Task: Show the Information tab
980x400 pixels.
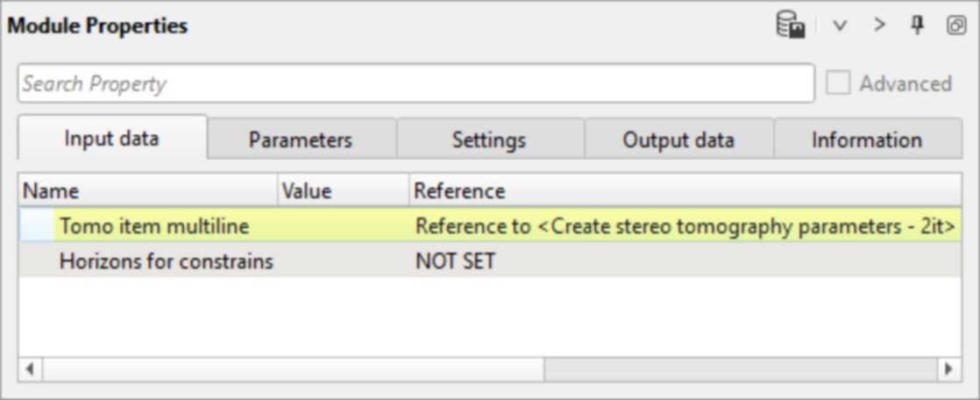Action: click(x=866, y=139)
